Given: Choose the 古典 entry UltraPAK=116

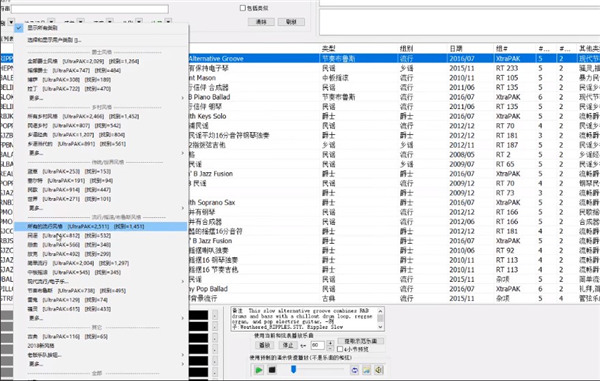Looking at the screenshot, I should 101,337.
